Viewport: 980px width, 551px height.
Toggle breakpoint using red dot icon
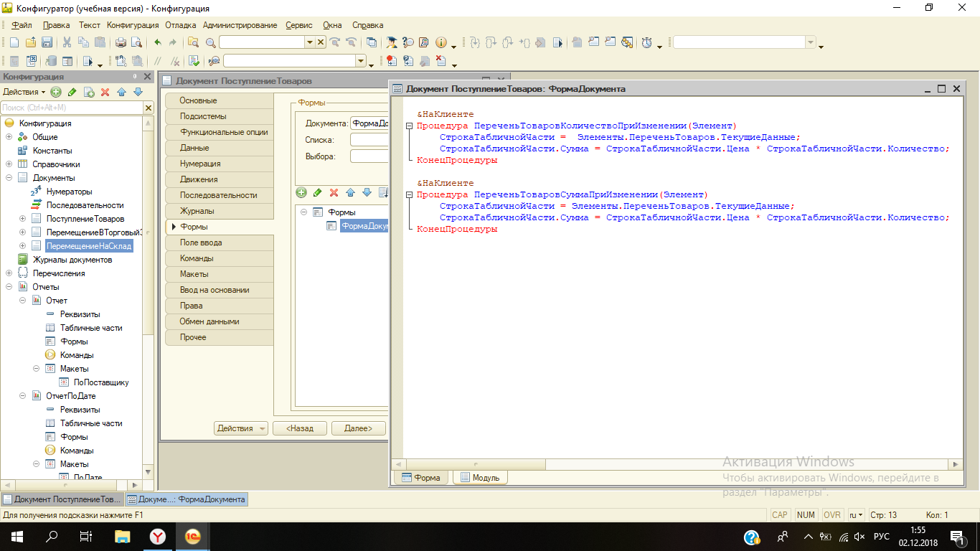pyautogui.click(x=390, y=61)
